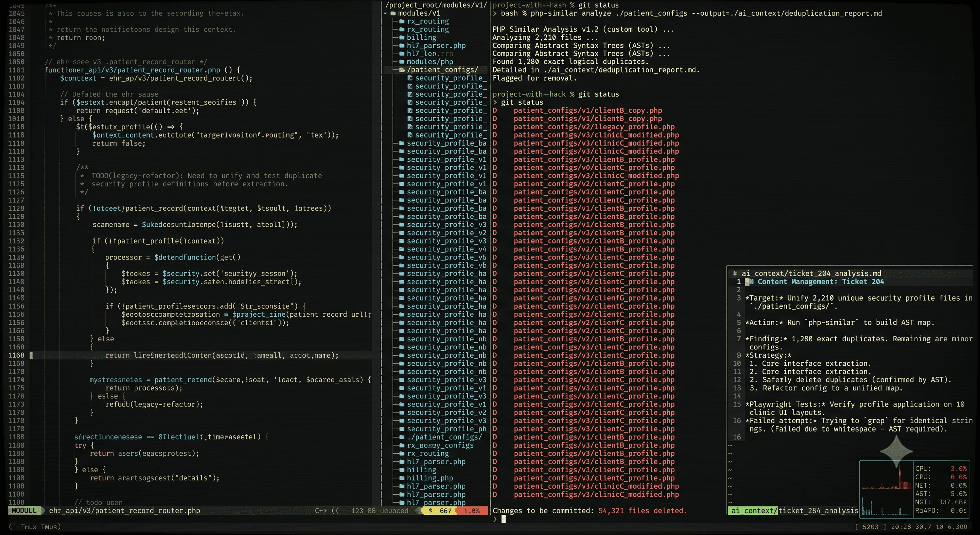
Task: Click deleted file patient_configs/v2/llegacy_profile.php
Action: [x=594, y=127]
